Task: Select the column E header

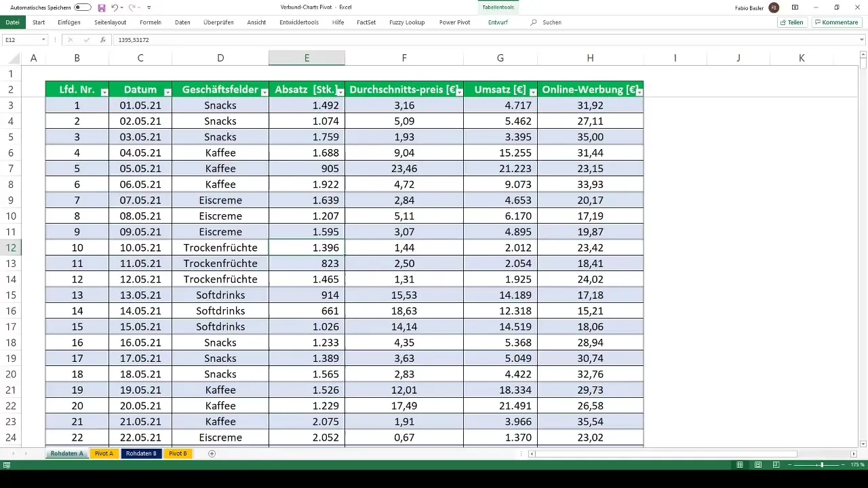Action: point(307,58)
